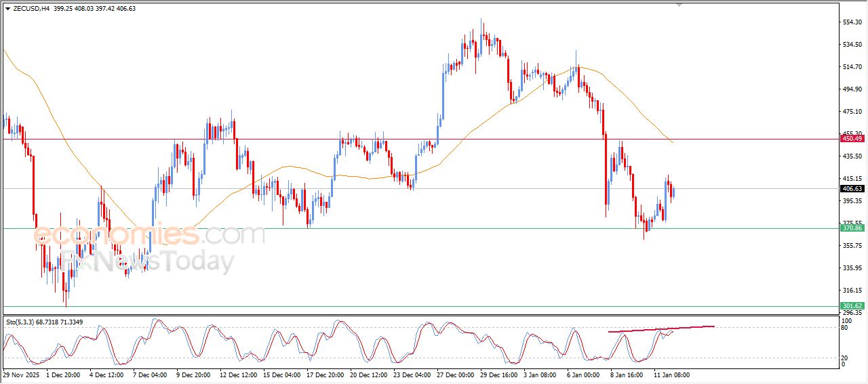
Task: Click the 23 Dec 04:00 date label
Action: (412, 374)
